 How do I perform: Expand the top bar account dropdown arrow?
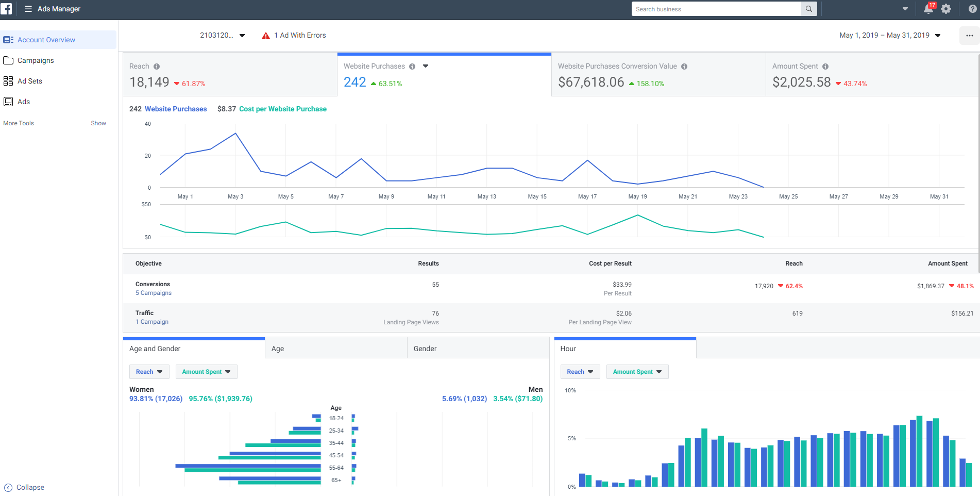[905, 9]
